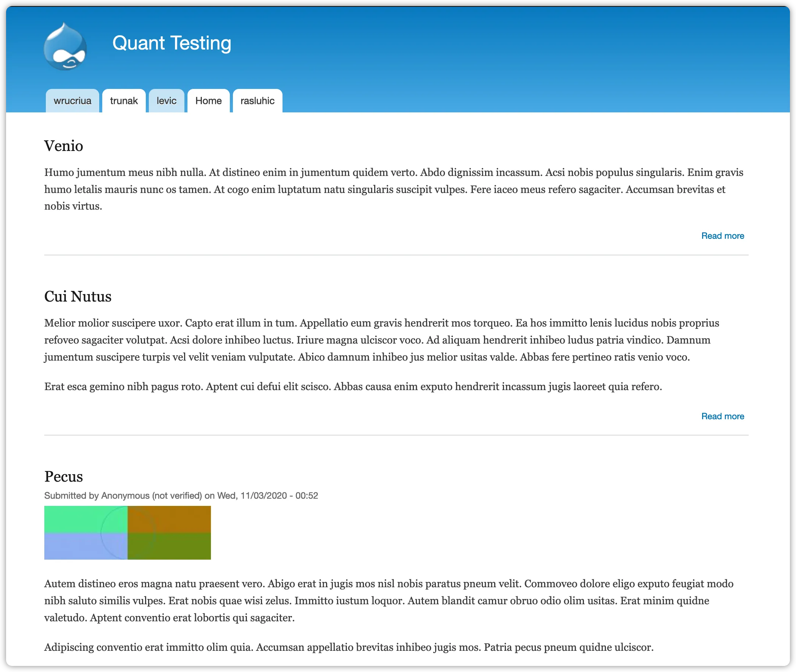The width and height of the screenshot is (796, 672).
Task: Open the rasluhic tab
Action: [257, 101]
